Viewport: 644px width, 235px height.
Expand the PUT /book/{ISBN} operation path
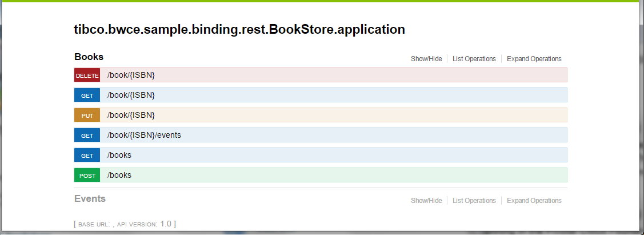click(x=131, y=115)
